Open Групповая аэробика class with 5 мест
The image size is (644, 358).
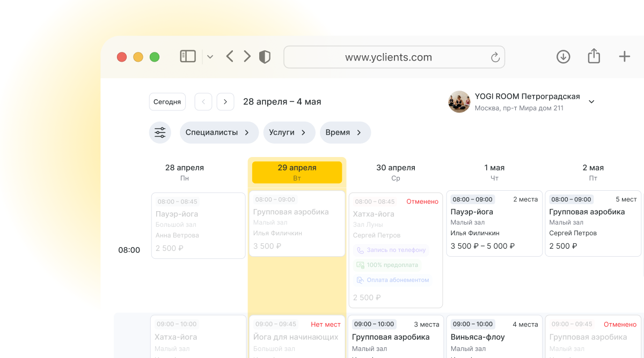[593, 223]
